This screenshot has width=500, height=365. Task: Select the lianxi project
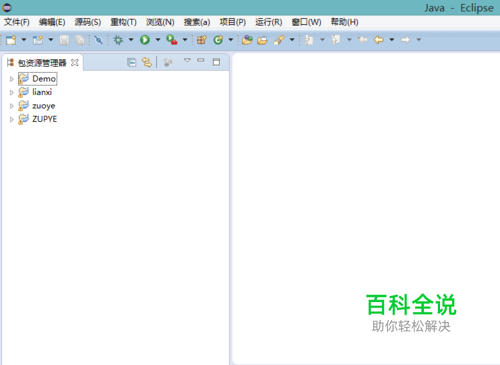(35, 92)
